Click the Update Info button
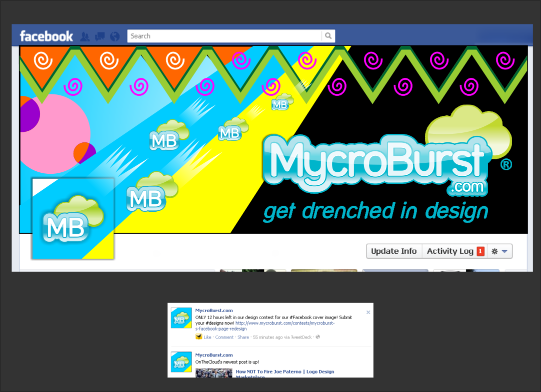541x392 pixels. 393,251
